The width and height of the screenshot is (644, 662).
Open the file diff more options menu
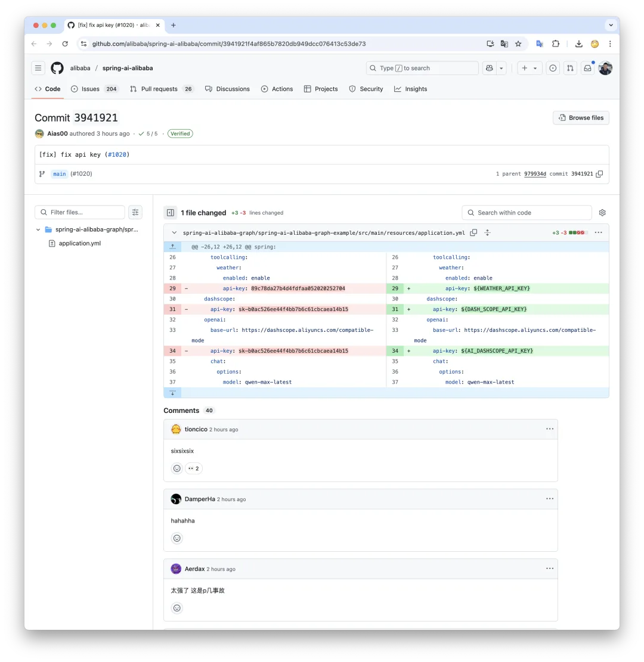point(598,232)
